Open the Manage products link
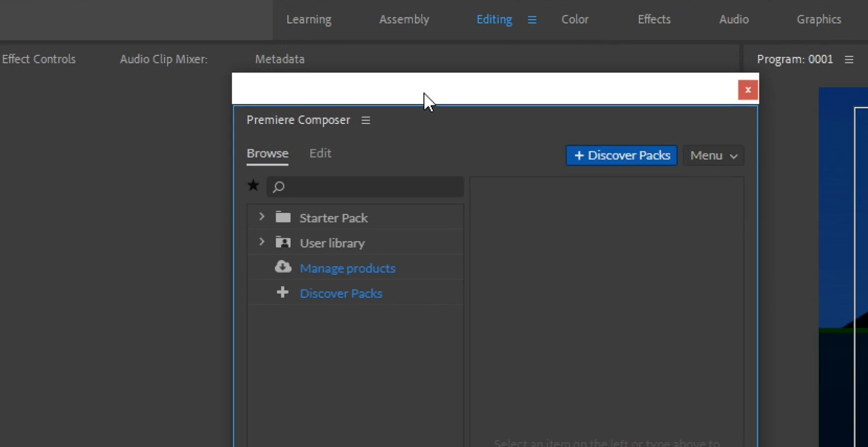Viewport: 868px width, 447px height. click(x=347, y=268)
